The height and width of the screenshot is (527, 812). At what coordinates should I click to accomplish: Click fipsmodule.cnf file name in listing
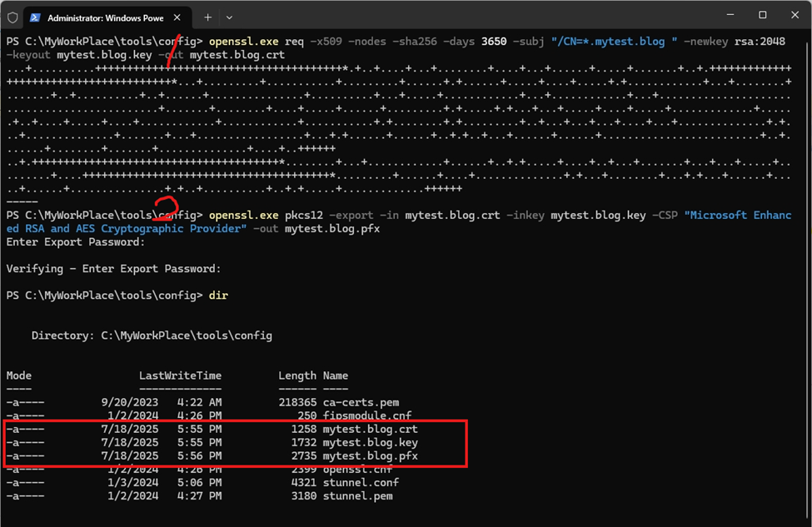366,415
